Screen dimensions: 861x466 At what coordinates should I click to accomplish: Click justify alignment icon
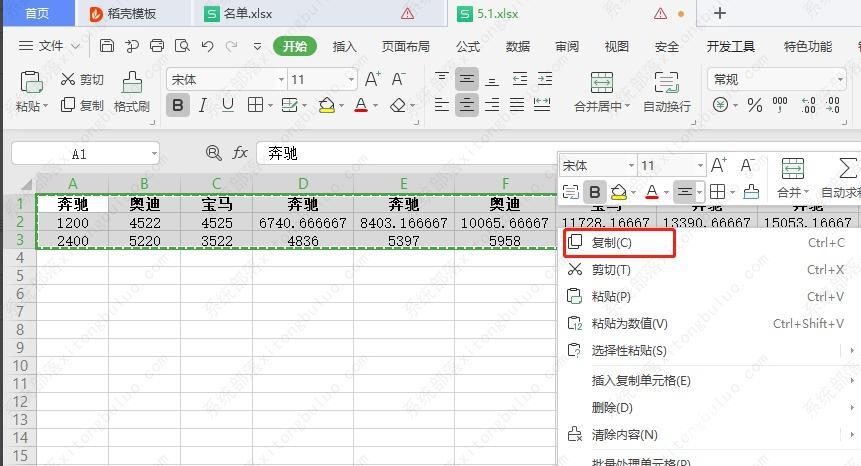[x=517, y=104]
